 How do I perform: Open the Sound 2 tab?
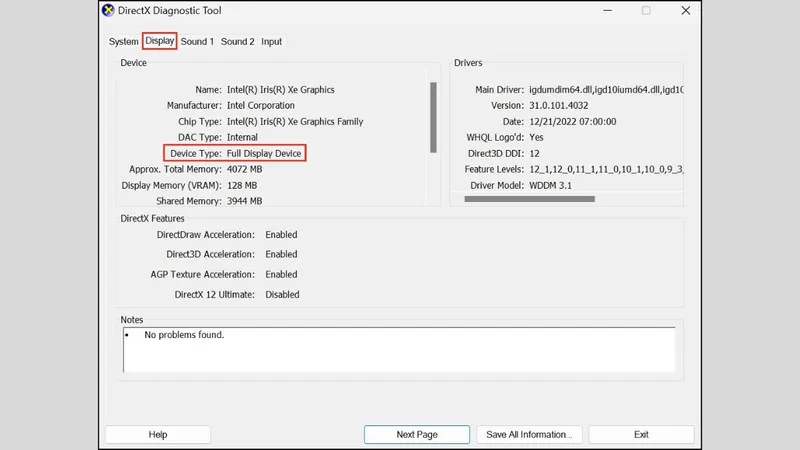[x=237, y=41]
